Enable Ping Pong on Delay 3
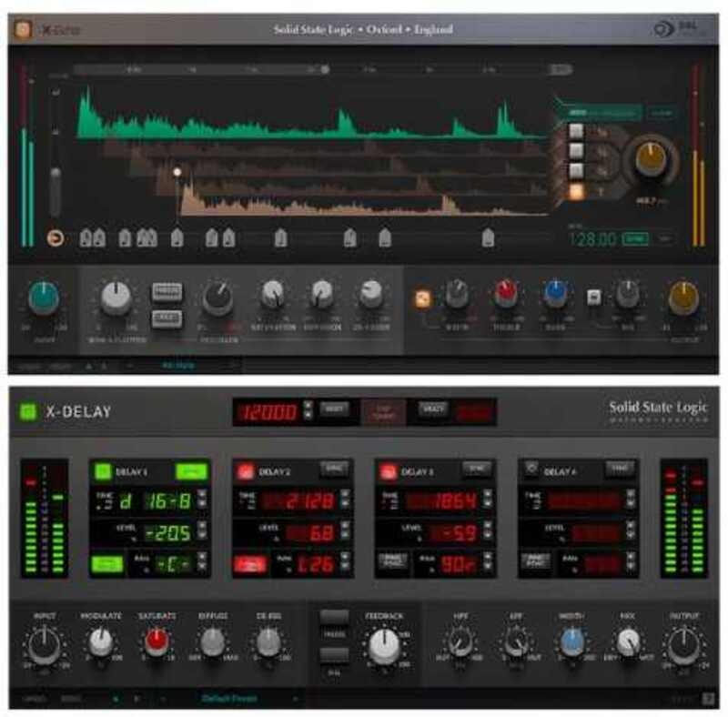Screen dimensions: 728x717 point(392,561)
